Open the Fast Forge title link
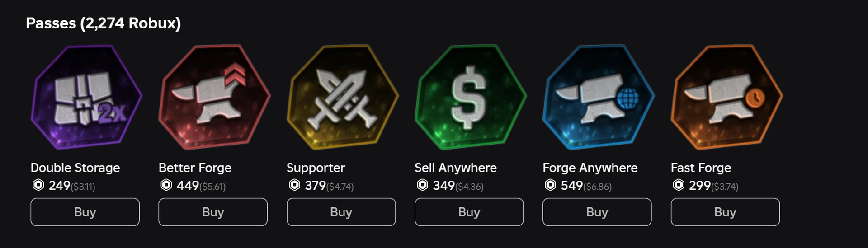Image resolution: width=868 pixels, height=248 pixels. 700,168
